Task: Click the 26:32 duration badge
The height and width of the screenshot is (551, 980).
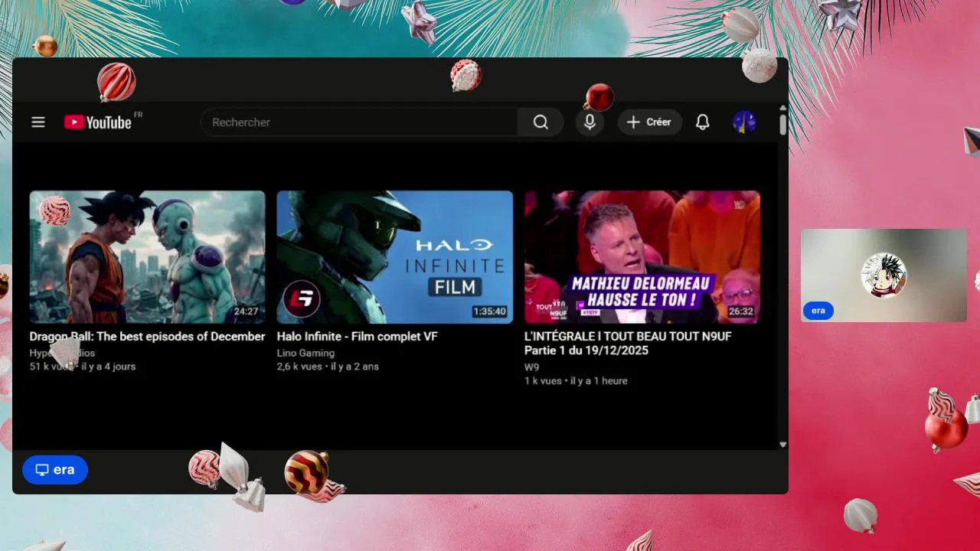Action: click(741, 311)
